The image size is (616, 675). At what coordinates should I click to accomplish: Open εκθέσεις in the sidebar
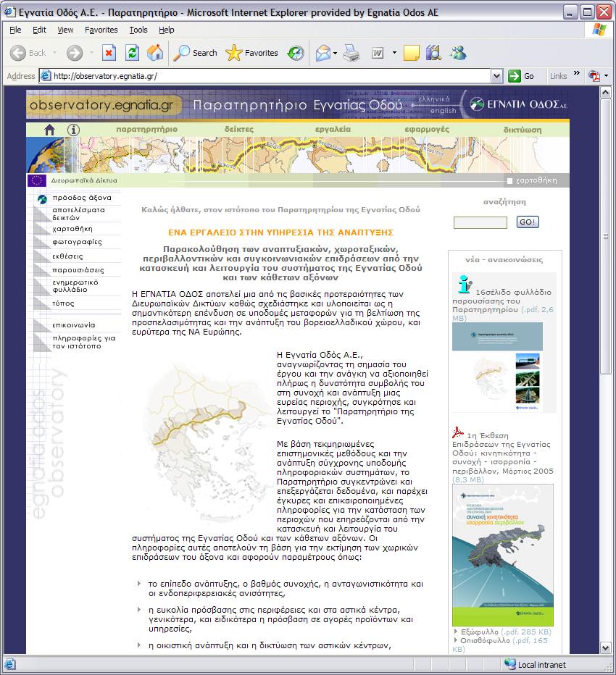coord(67,256)
